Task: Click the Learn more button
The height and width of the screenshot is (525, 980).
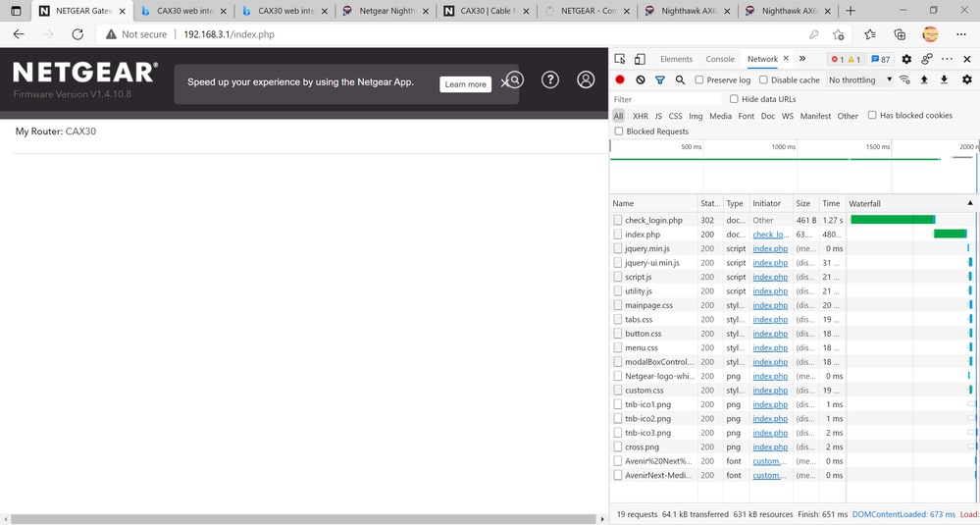Action: [x=465, y=84]
